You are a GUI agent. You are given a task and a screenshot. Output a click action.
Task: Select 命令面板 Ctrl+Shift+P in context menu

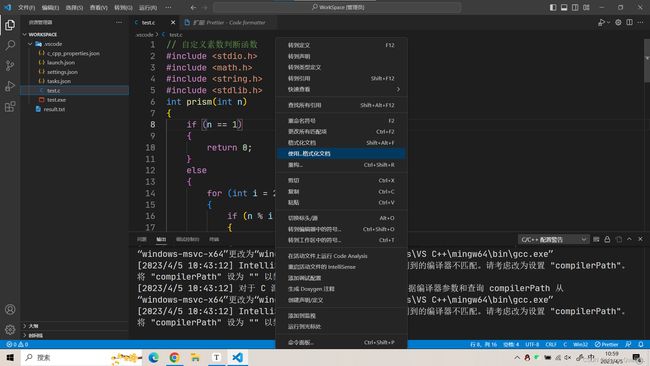(341, 342)
